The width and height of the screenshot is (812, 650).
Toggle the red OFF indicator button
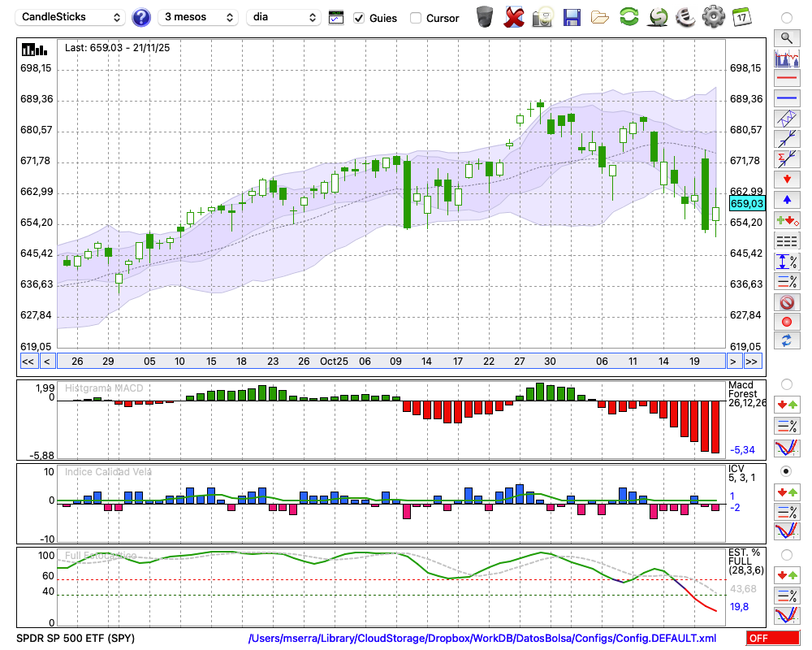[x=773, y=638]
